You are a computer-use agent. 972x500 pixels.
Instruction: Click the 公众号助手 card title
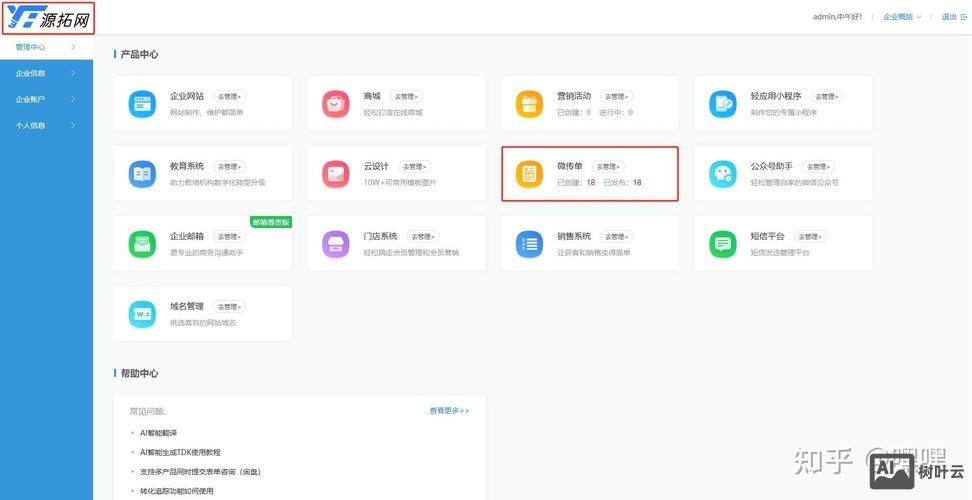(x=772, y=166)
